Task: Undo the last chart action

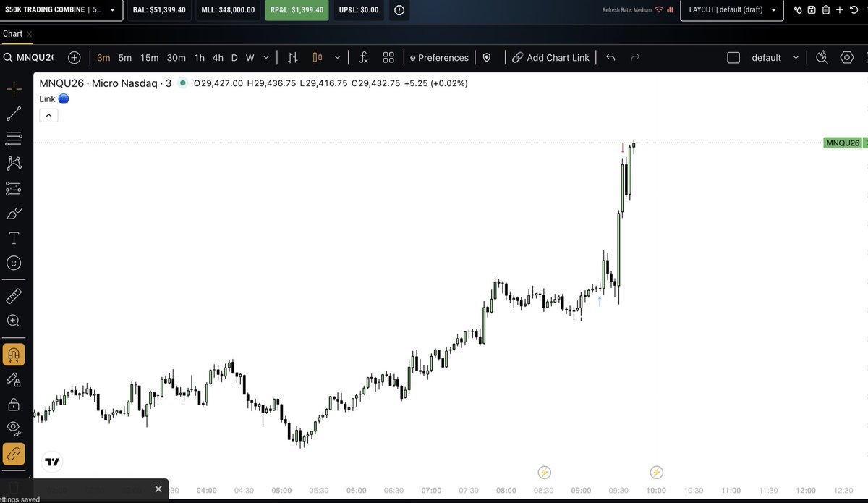Action: (610, 58)
